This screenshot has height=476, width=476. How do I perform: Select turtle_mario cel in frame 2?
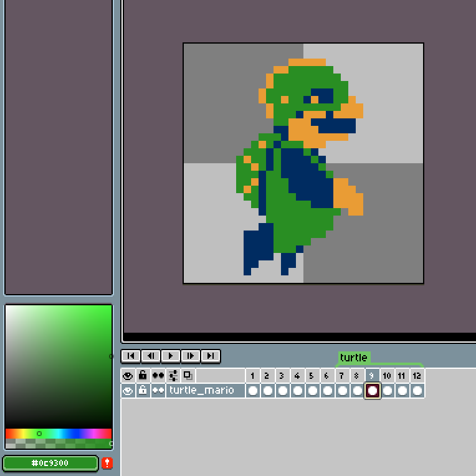267,391
